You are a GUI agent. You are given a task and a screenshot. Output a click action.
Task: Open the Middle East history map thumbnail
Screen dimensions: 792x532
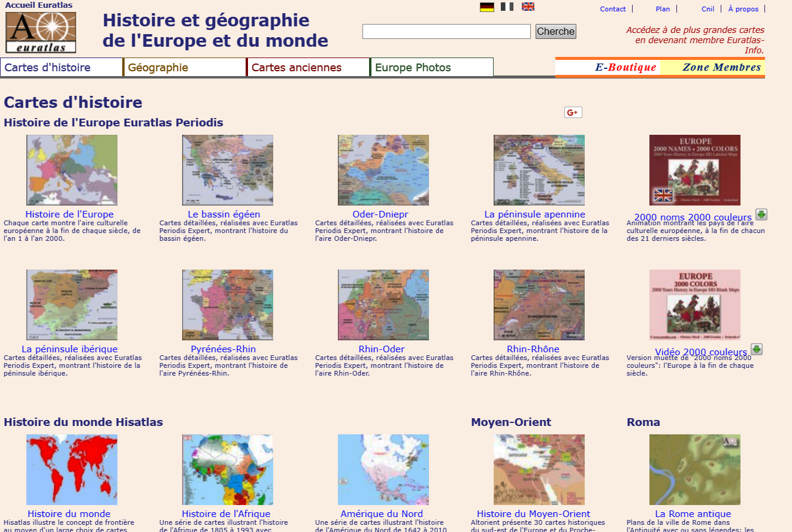point(539,470)
